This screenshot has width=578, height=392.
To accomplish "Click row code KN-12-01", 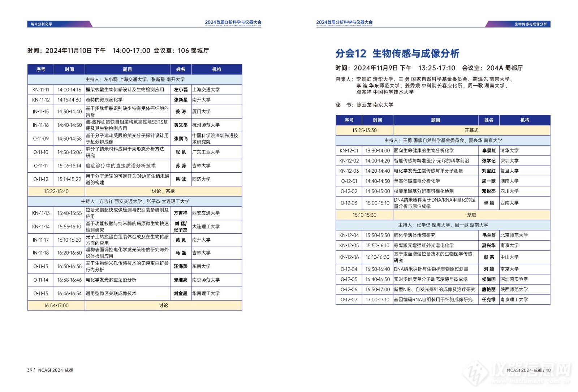I will (x=349, y=151).
